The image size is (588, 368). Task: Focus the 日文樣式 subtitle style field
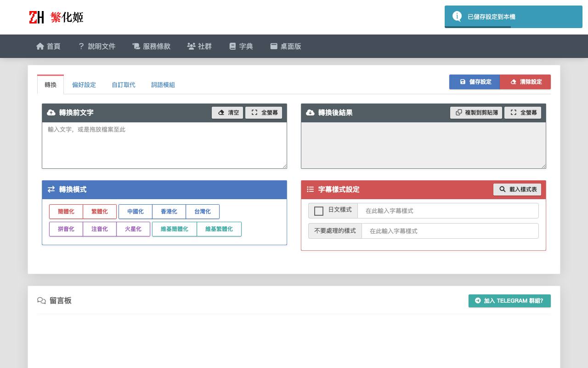448,211
